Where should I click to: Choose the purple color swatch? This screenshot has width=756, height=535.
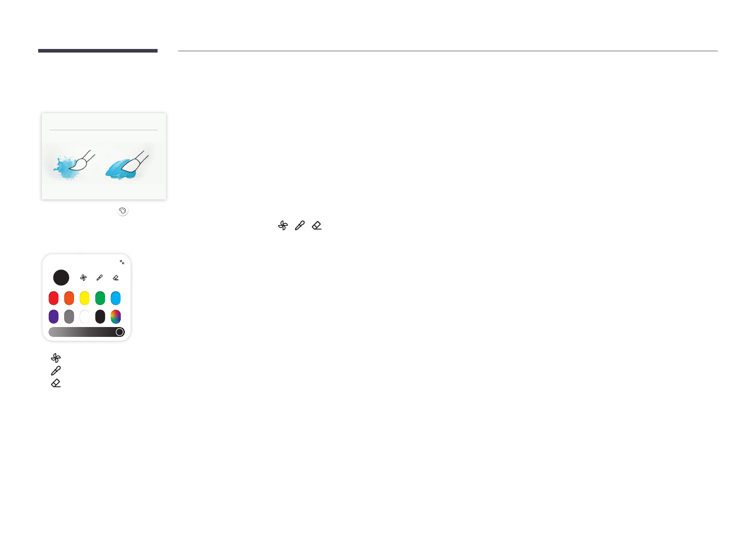point(53,317)
